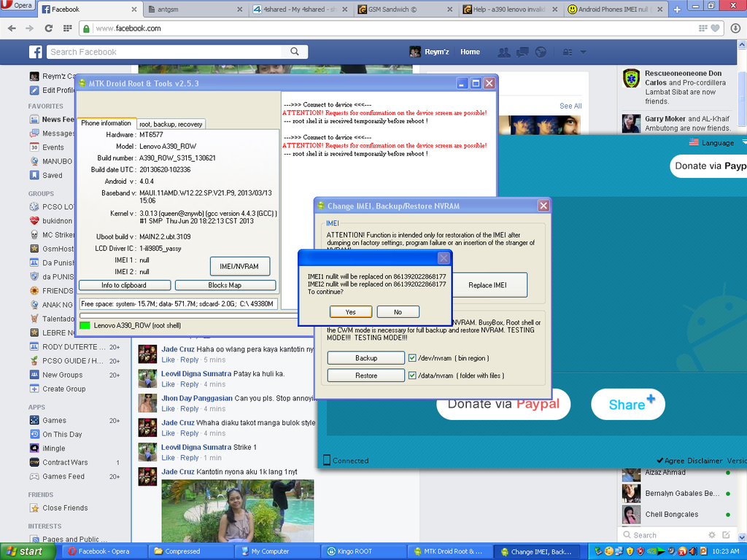Image resolution: width=747 pixels, height=560 pixels.
Task: Switch to the root, backup, recovery tab
Action: pos(171,124)
